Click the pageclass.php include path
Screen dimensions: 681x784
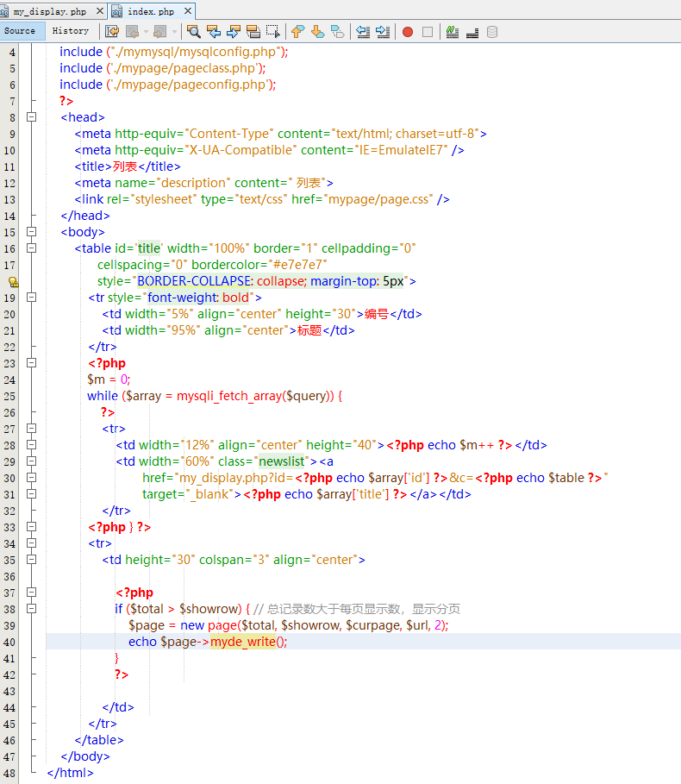pyautogui.click(x=184, y=68)
